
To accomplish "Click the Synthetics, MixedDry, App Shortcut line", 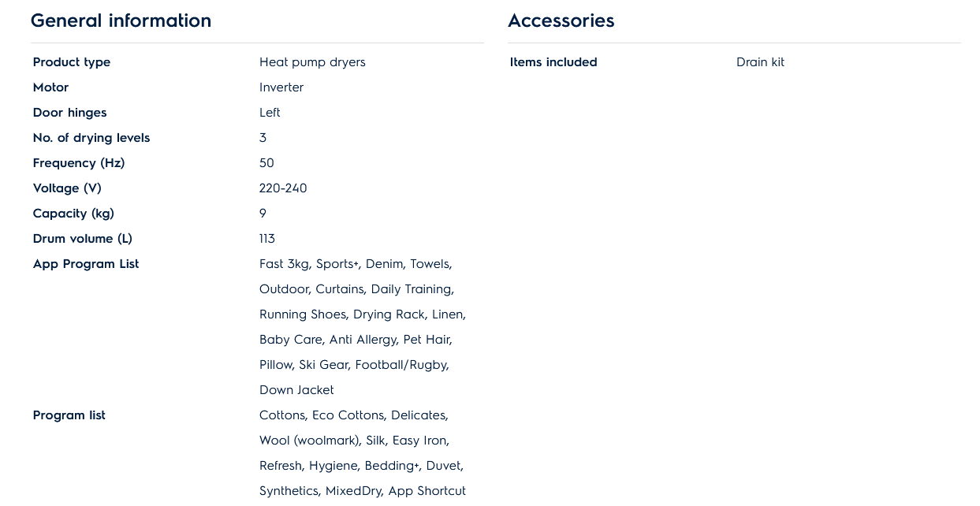I will coord(363,491).
